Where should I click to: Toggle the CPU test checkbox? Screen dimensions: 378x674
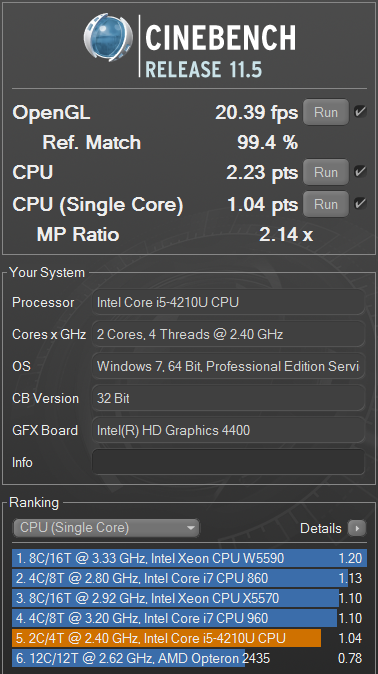click(360, 172)
